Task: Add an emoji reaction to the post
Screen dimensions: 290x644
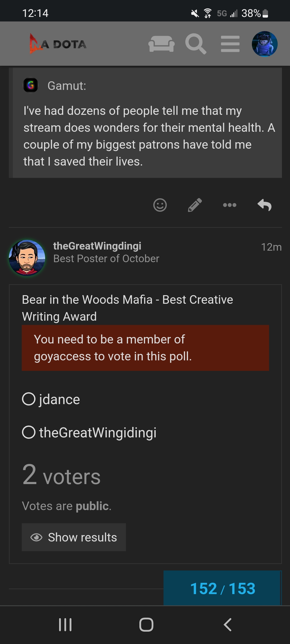Action: [160, 205]
